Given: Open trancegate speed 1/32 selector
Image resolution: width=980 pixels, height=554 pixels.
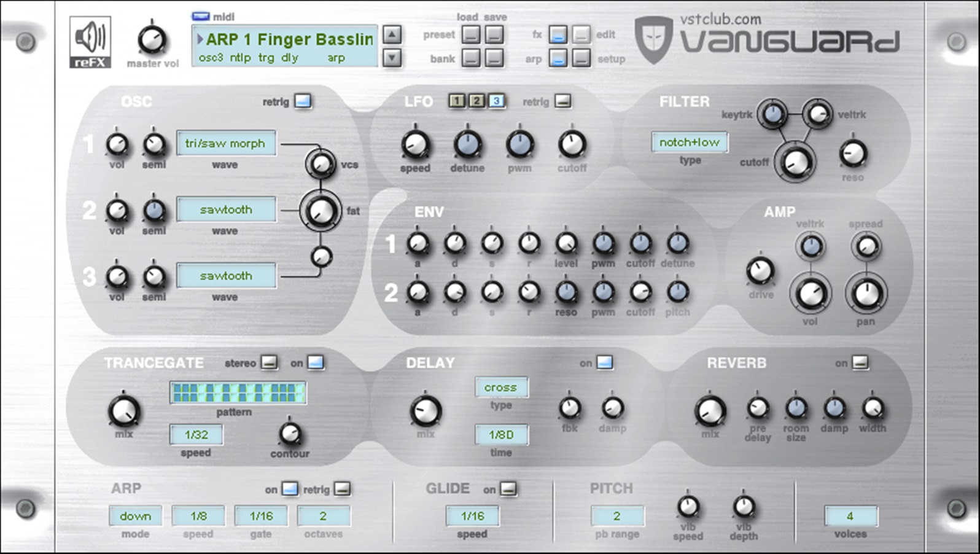Looking at the screenshot, I should [x=196, y=435].
